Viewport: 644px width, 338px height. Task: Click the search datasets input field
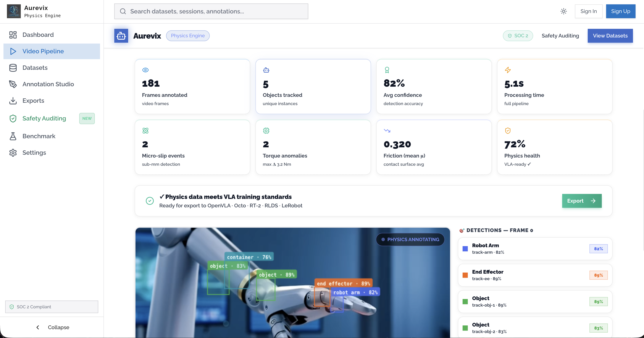coord(211,11)
